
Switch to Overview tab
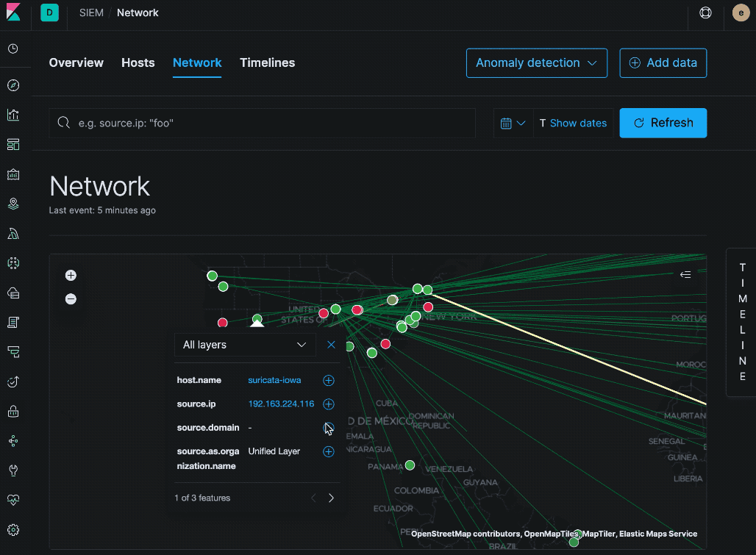76,62
